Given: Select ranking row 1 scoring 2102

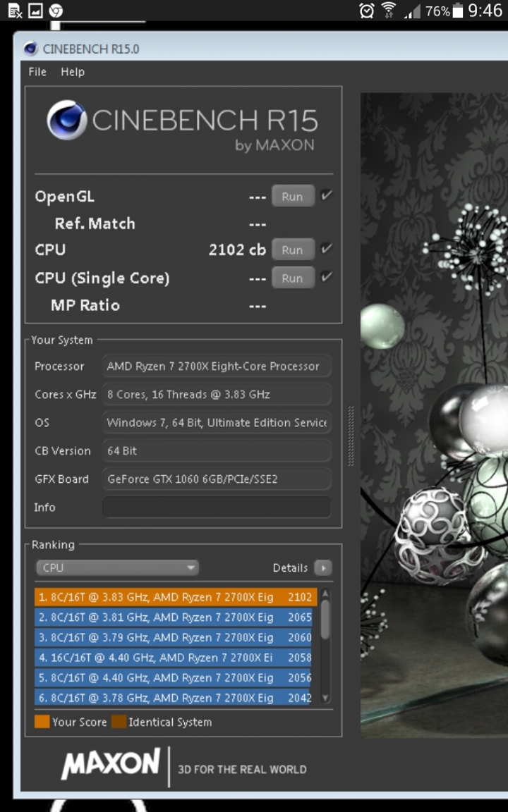Looking at the screenshot, I should tap(176, 597).
